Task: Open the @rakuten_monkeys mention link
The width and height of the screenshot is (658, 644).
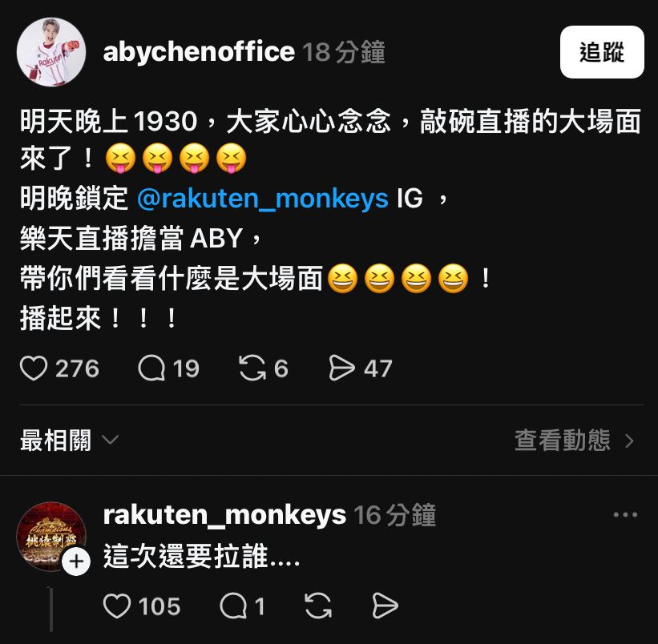Action: pos(263,198)
